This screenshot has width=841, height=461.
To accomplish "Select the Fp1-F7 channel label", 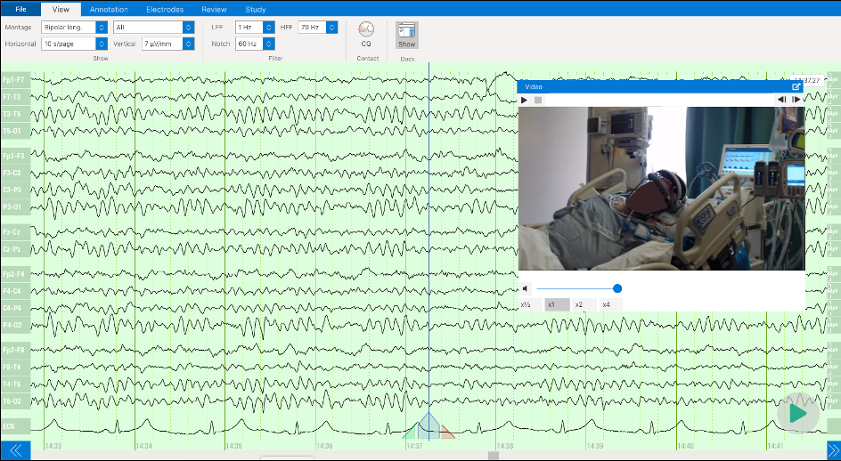I will 16,80.
